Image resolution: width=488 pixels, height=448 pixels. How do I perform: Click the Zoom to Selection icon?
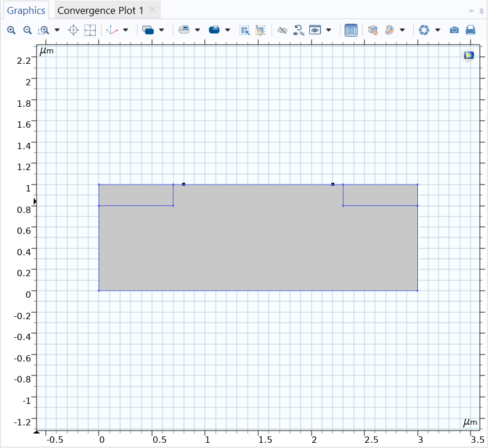(x=74, y=30)
